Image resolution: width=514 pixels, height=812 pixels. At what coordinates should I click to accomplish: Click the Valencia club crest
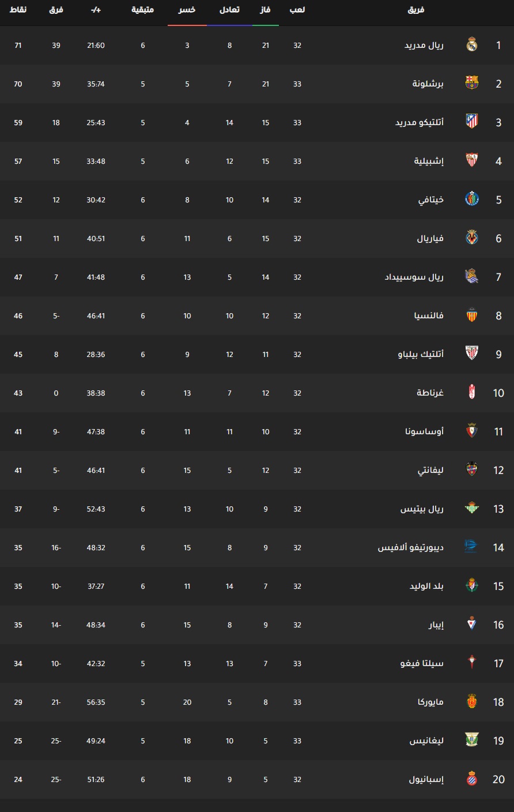(x=472, y=315)
